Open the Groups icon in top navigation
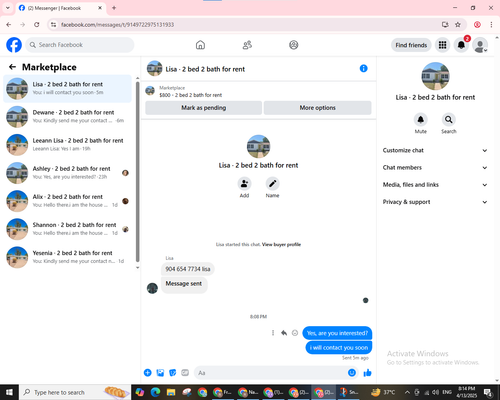The height and width of the screenshot is (400, 500). tap(294, 45)
